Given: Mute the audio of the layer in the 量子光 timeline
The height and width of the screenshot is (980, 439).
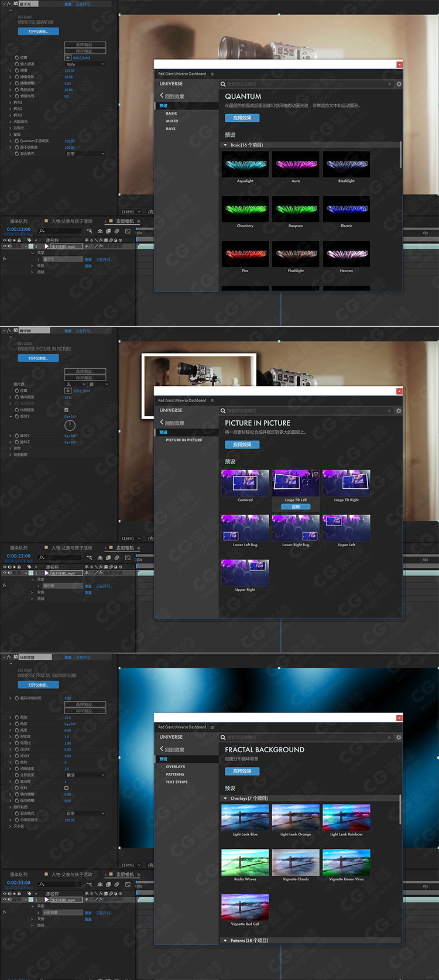Looking at the screenshot, I should point(9,246).
